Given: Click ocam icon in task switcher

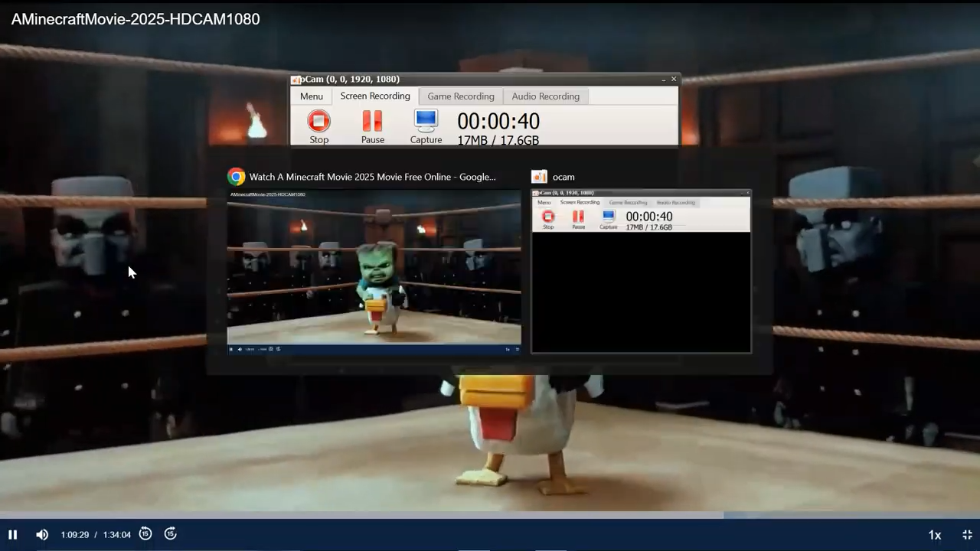Looking at the screenshot, I should tap(540, 177).
